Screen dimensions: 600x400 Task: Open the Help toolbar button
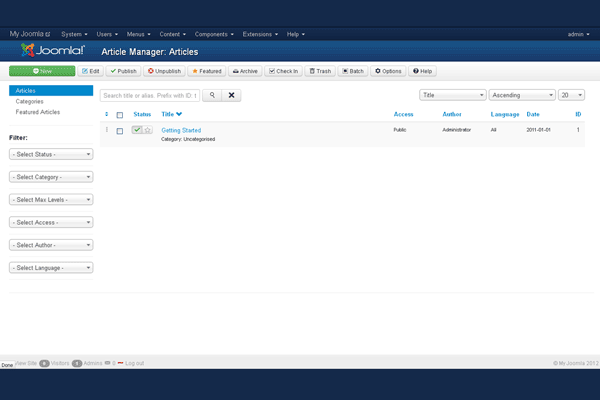click(x=422, y=71)
